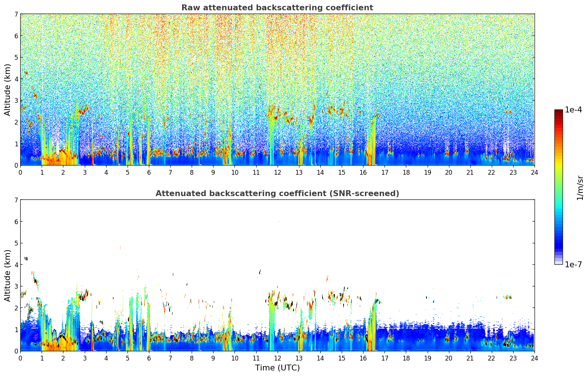Click the 'Attenuated backscattering coefficient (SNR-screened)' title
This screenshot has width=588, height=376.
pos(277,194)
